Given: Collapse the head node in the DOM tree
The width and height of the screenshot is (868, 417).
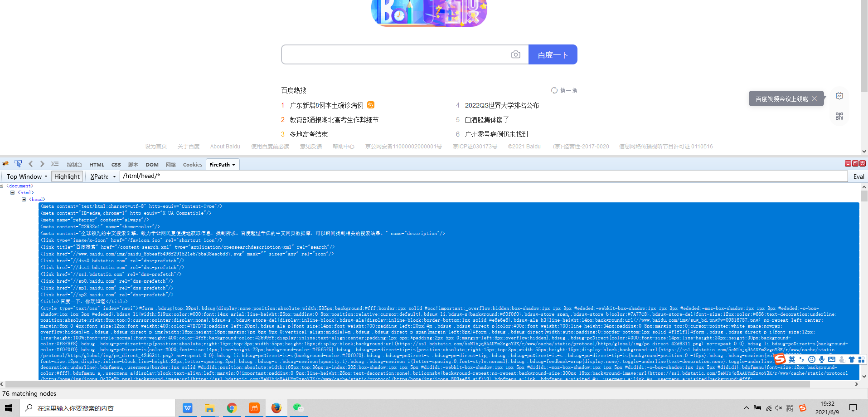Looking at the screenshot, I should pos(24,199).
